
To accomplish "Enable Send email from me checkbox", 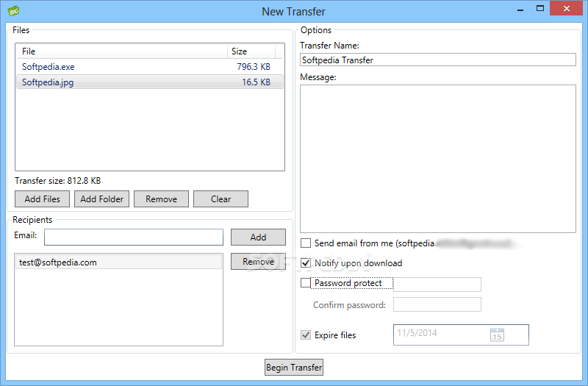I will 306,243.
